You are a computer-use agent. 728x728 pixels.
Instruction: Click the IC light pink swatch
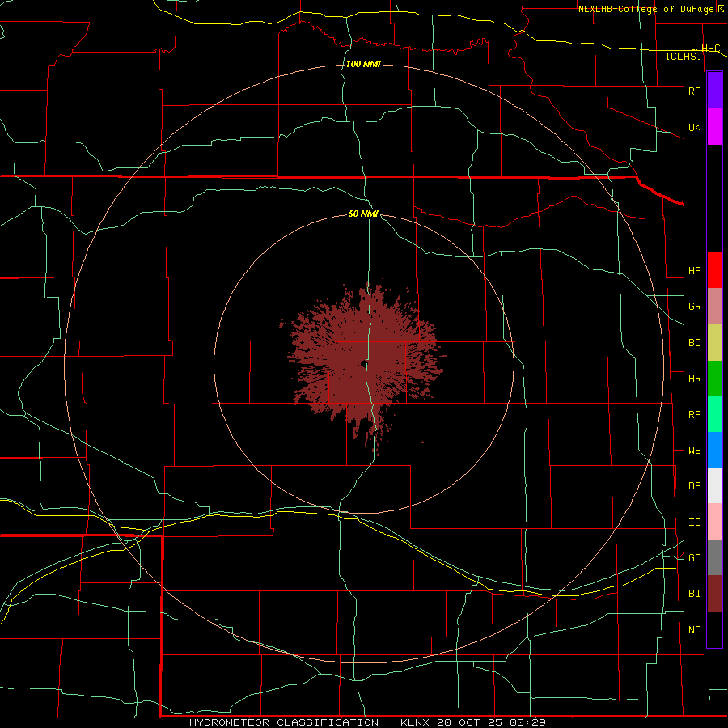714,522
